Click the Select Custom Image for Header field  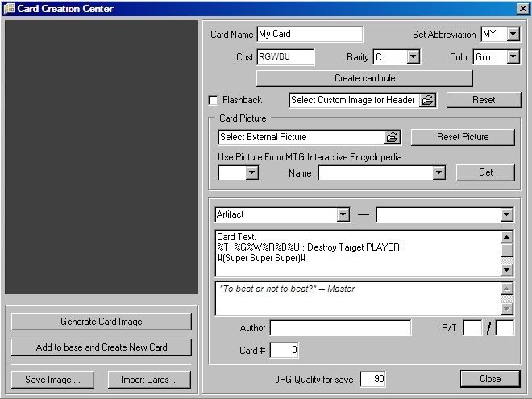tap(355, 100)
